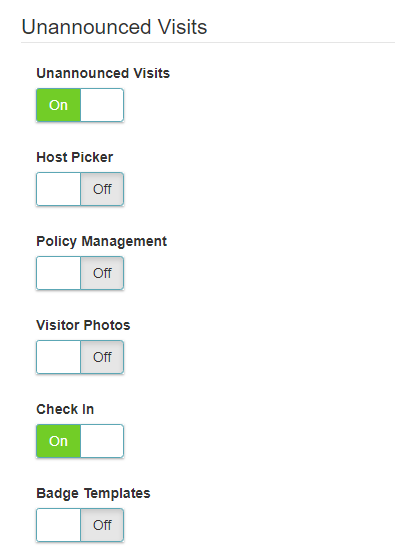Click the Off text in Visitor Photos switch
The height and width of the screenshot is (557, 395).
pyautogui.click(x=102, y=357)
